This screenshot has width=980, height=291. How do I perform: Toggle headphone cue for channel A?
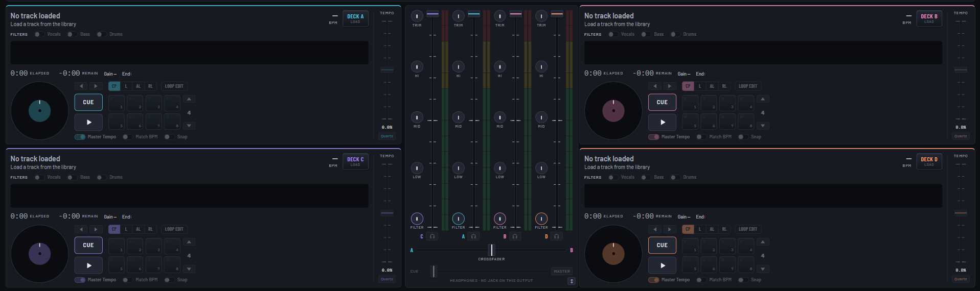[473, 236]
